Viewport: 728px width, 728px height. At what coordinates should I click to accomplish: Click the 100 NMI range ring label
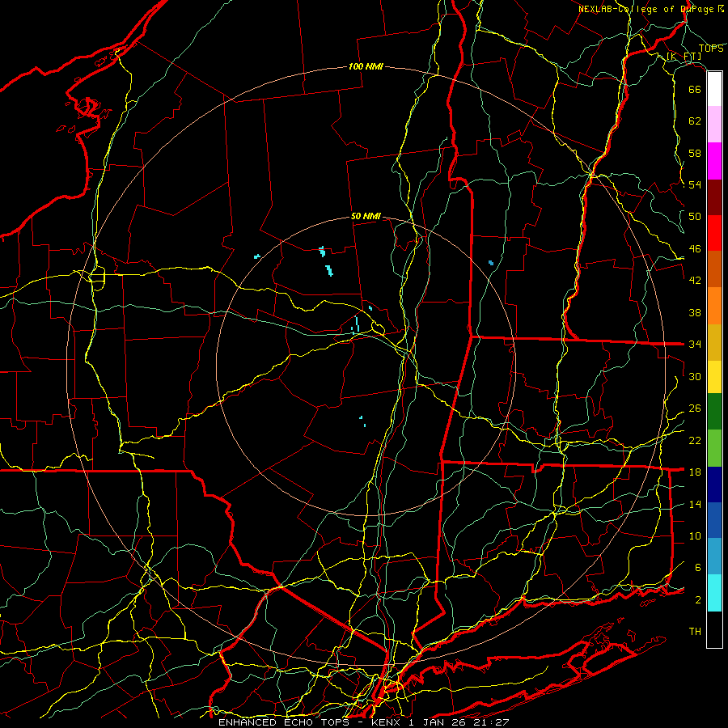coord(366,67)
